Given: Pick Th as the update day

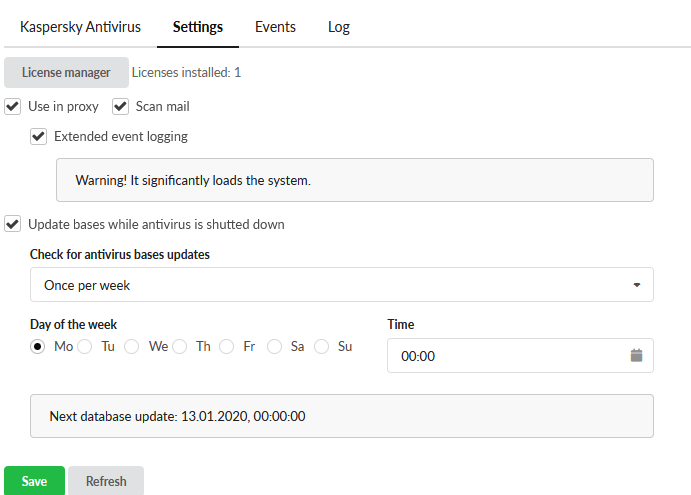Looking at the screenshot, I should (180, 346).
